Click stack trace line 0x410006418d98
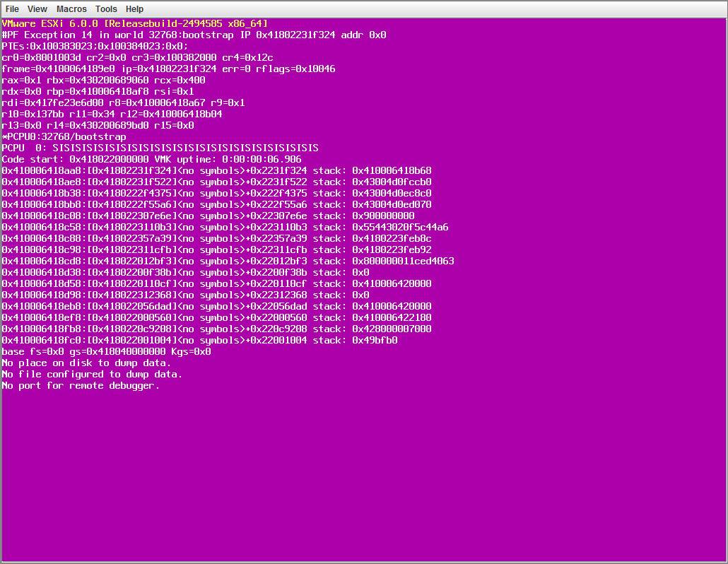 pos(186,295)
